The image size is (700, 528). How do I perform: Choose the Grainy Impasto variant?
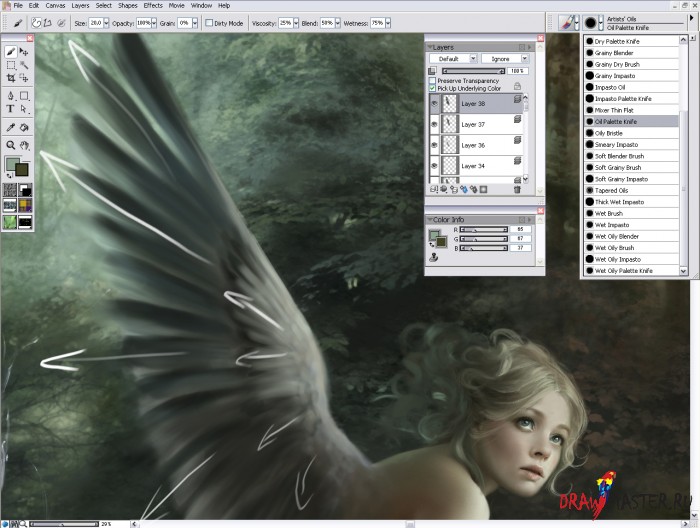pos(631,76)
